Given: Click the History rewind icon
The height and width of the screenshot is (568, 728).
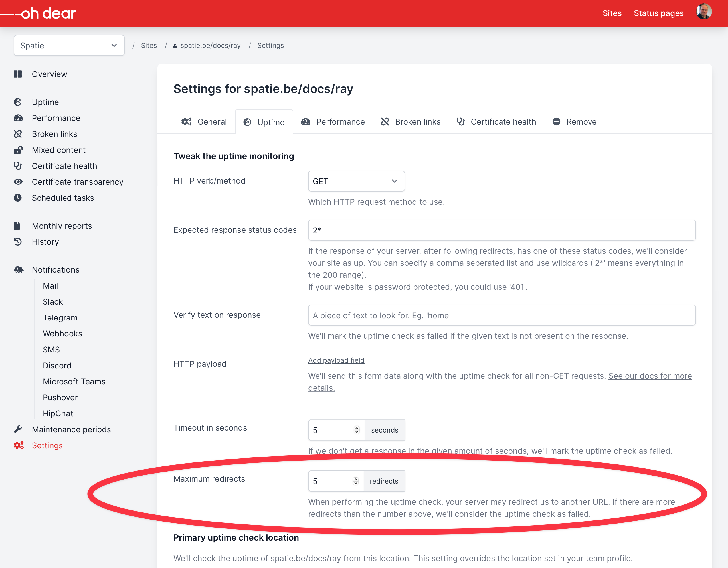Looking at the screenshot, I should pyautogui.click(x=18, y=242).
